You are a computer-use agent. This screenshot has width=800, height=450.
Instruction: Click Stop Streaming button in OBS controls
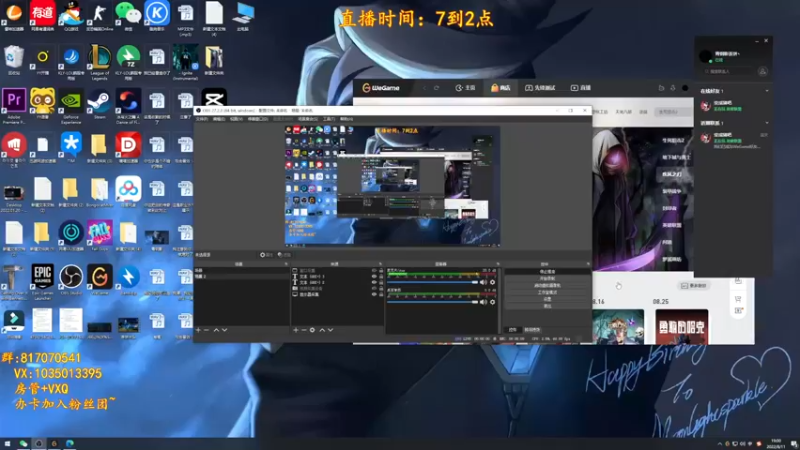[547, 271]
